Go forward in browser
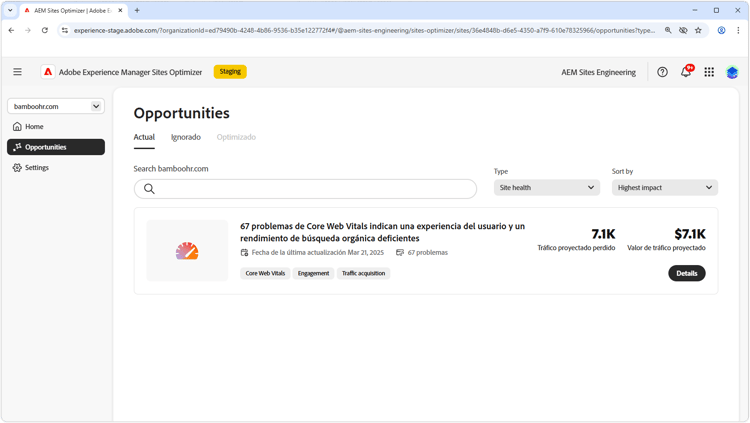This screenshot has width=750, height=423. coord(28,30)
